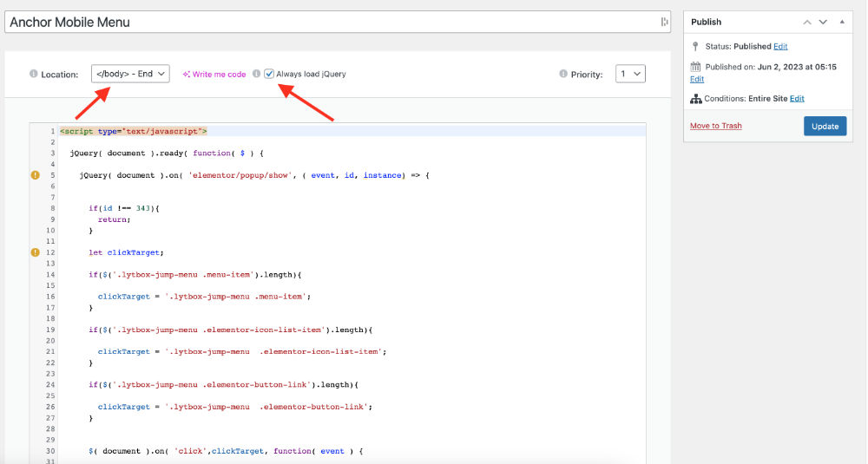
Task: Click the blue Update button
Action: click(x=825, y=126)
